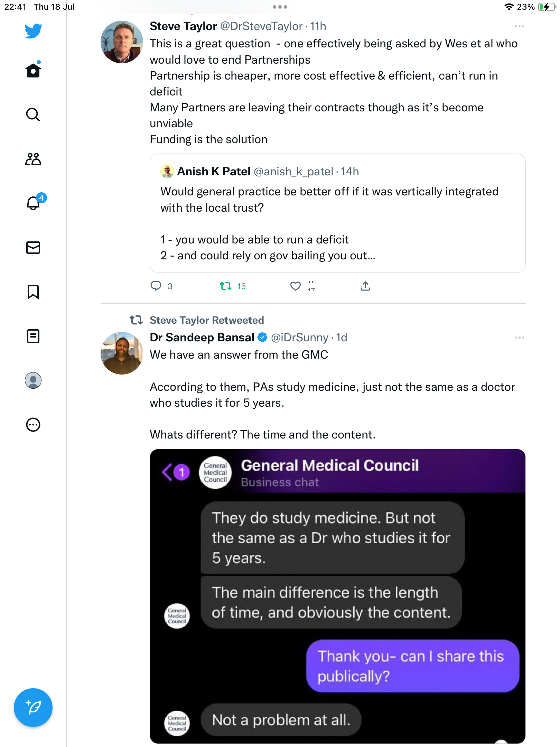Open the profile page from sidebar
The width and height of the screenshot is (560, 747).
[x=33, y=380]
